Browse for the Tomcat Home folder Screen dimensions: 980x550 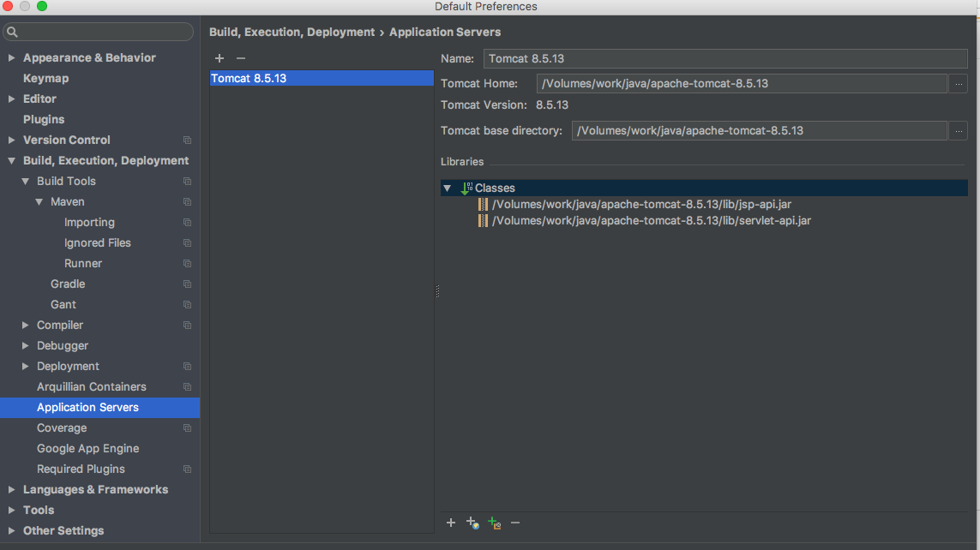[x=958, y=84]
